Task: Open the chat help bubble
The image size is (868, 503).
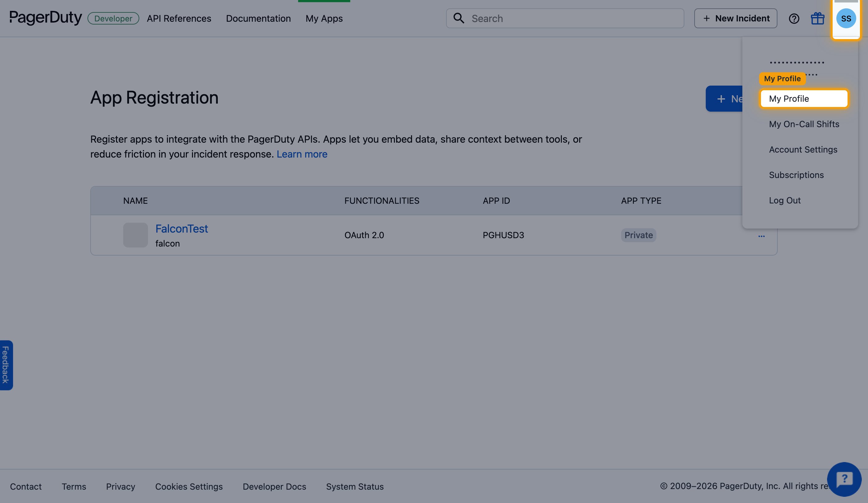Action: click(844, 479)
